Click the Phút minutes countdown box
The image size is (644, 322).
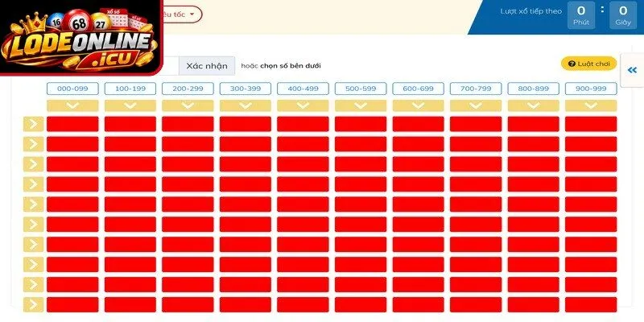(x=581, y=15)
